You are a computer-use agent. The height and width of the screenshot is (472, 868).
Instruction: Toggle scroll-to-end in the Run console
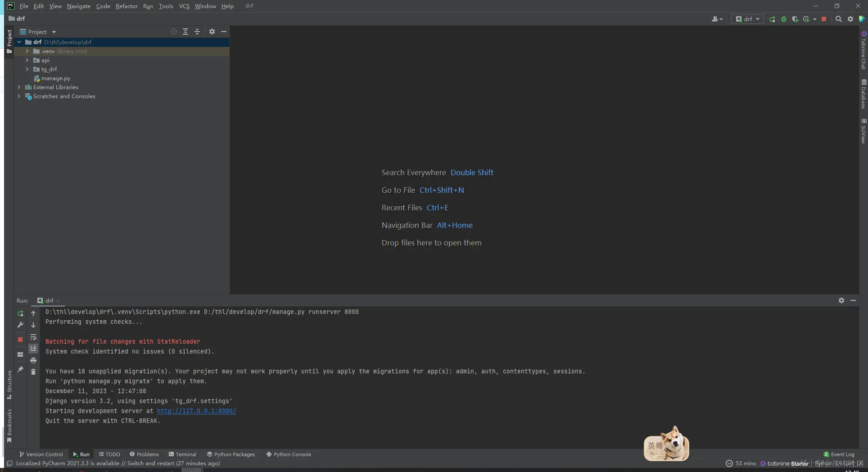point(33,349)
